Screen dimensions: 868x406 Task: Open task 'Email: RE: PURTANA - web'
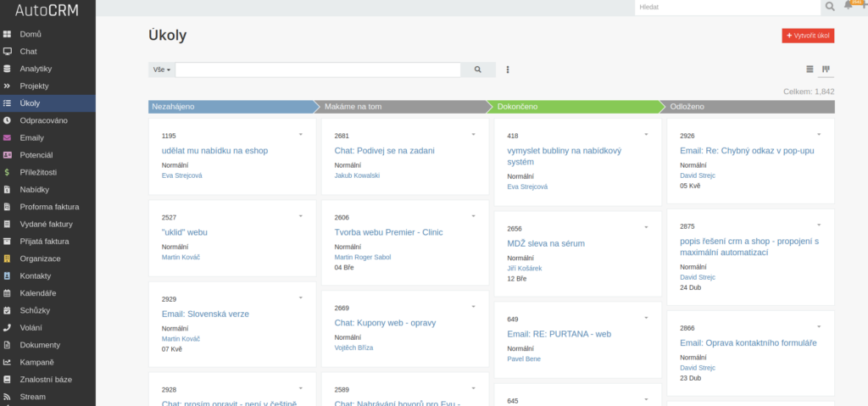(559, 334)
